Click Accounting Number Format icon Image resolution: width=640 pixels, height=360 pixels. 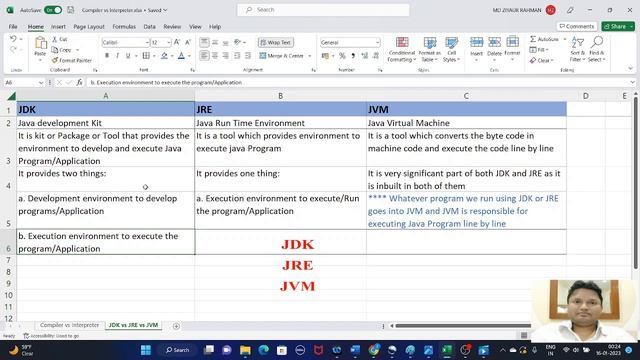point(325,56)
